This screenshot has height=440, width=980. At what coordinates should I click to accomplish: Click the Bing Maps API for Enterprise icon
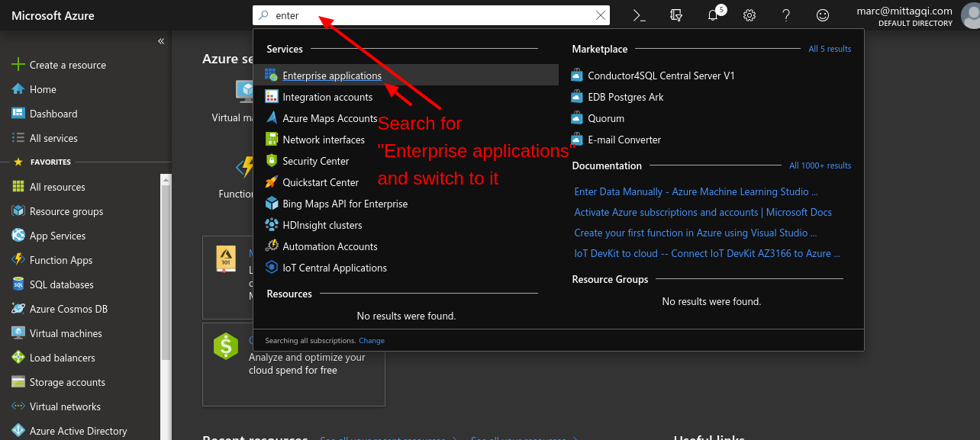(x=271, y=203)
